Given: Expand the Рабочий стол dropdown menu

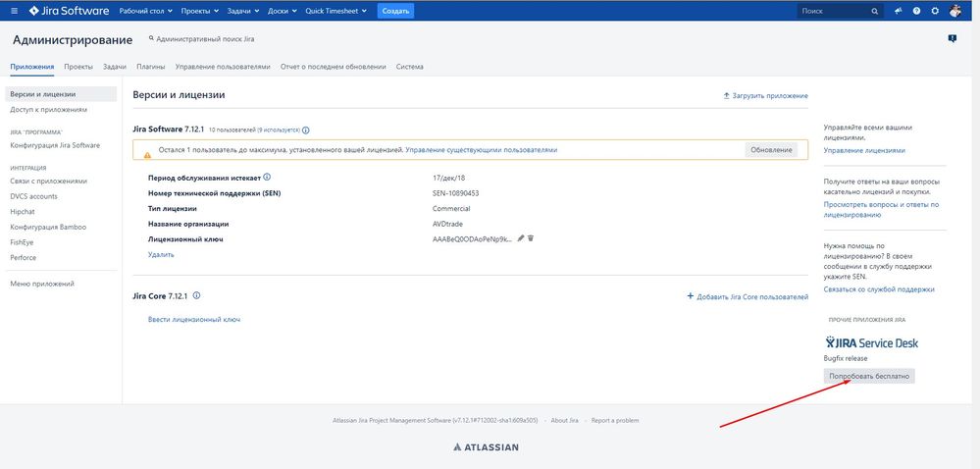Looking at the screenshot, I should pos(145,11).
